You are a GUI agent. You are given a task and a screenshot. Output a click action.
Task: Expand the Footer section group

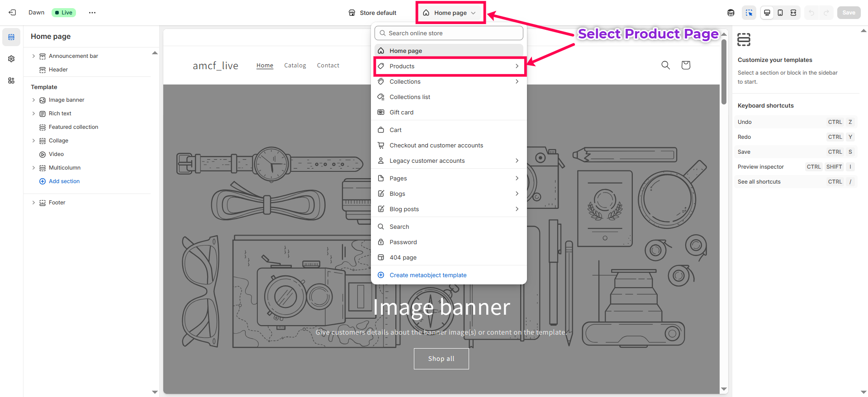coord(33,203)
